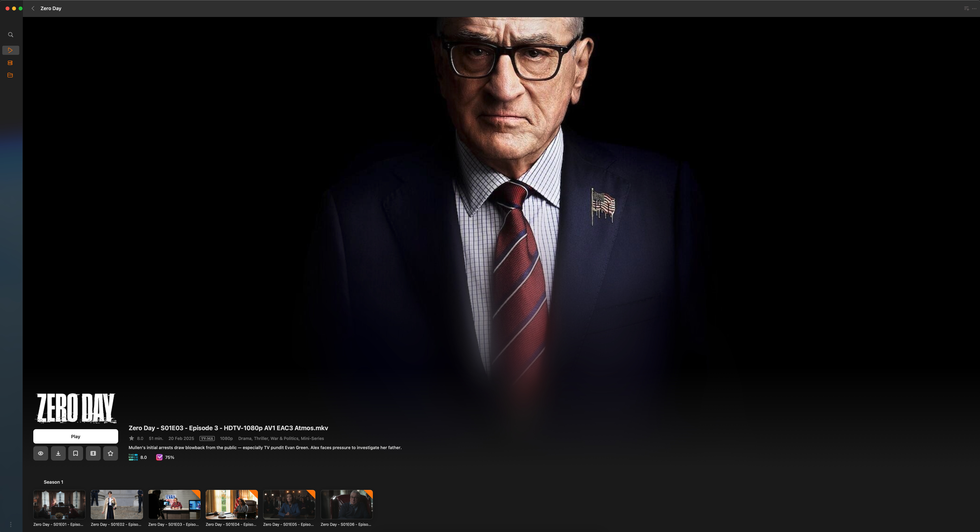Select the orange play library sidebar icon
The height and width of the screenshot is (532, 980).
[11, 50]
